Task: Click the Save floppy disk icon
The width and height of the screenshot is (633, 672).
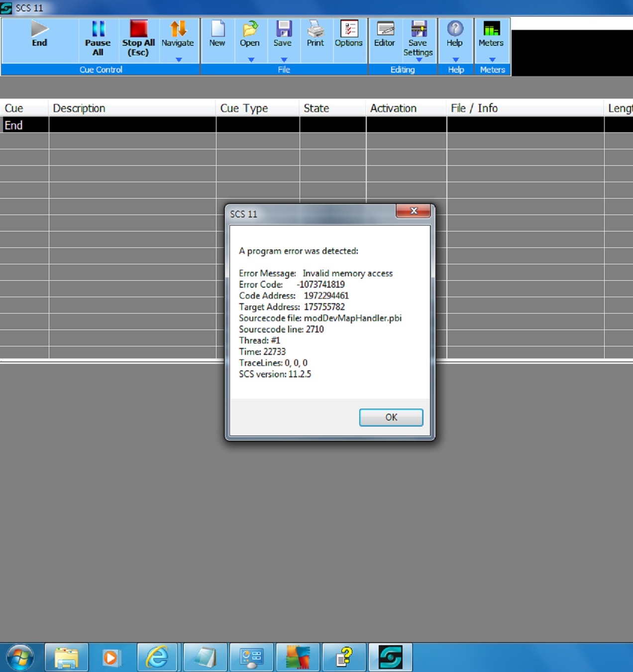Action: click(x=283, y=30)
